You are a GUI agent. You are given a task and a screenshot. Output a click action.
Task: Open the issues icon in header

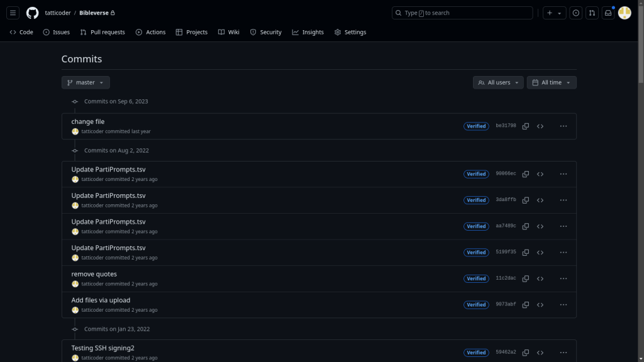click(x=575, y=13)
